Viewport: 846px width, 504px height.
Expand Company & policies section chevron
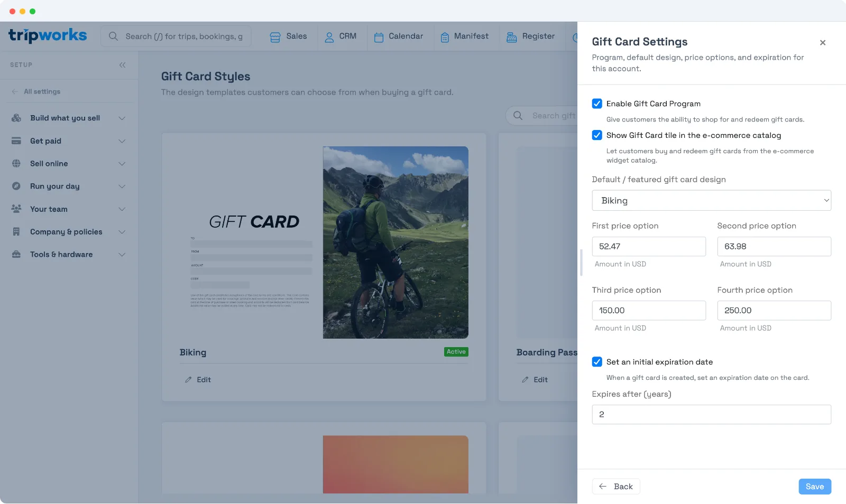tap(122, 231)
